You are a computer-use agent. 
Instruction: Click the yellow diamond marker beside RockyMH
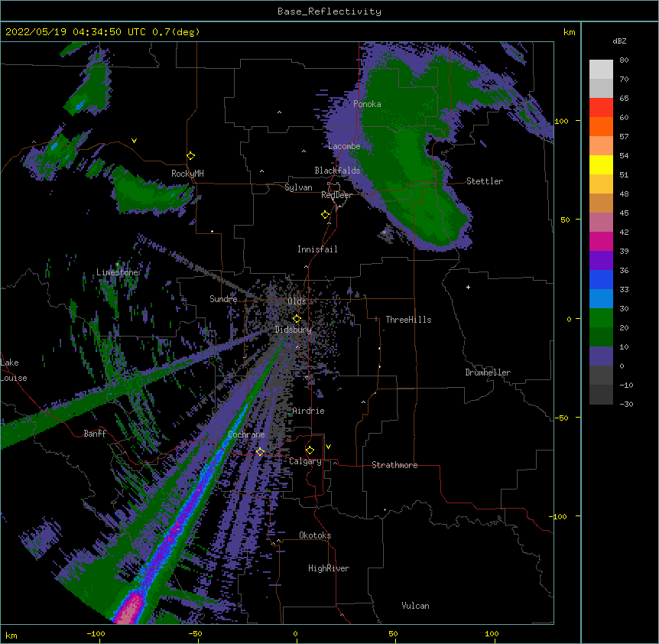tap(190, 156)
